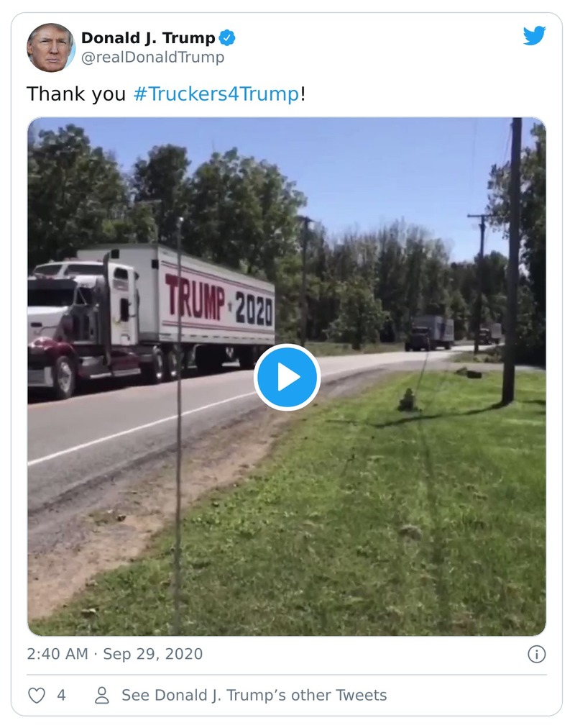Click the person silhouette icon near the footer

click(100, 695)
